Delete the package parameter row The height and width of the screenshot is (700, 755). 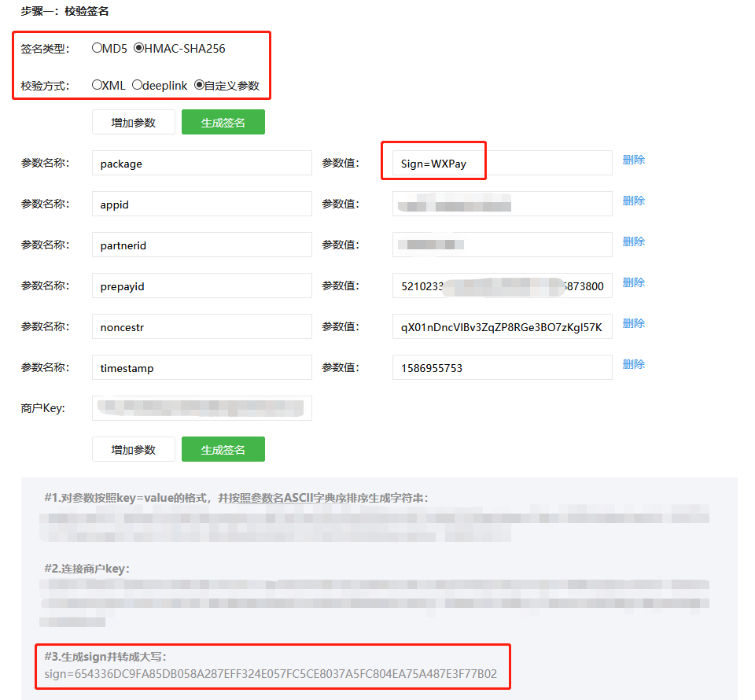[633, 160]
